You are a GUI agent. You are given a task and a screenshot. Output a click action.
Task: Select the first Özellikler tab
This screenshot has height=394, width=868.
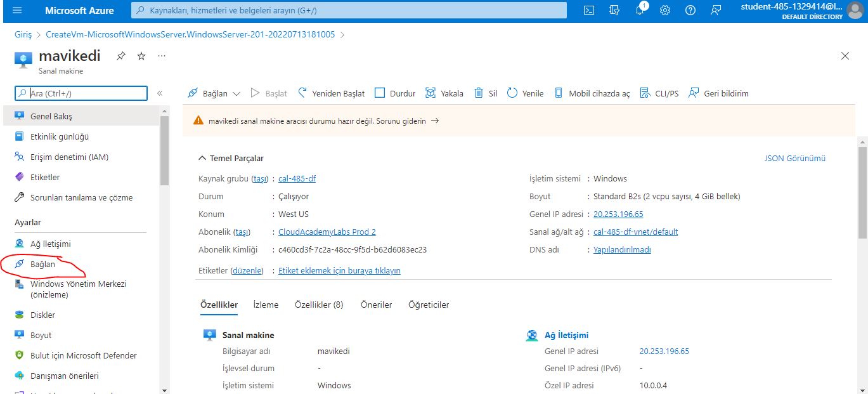219,305
